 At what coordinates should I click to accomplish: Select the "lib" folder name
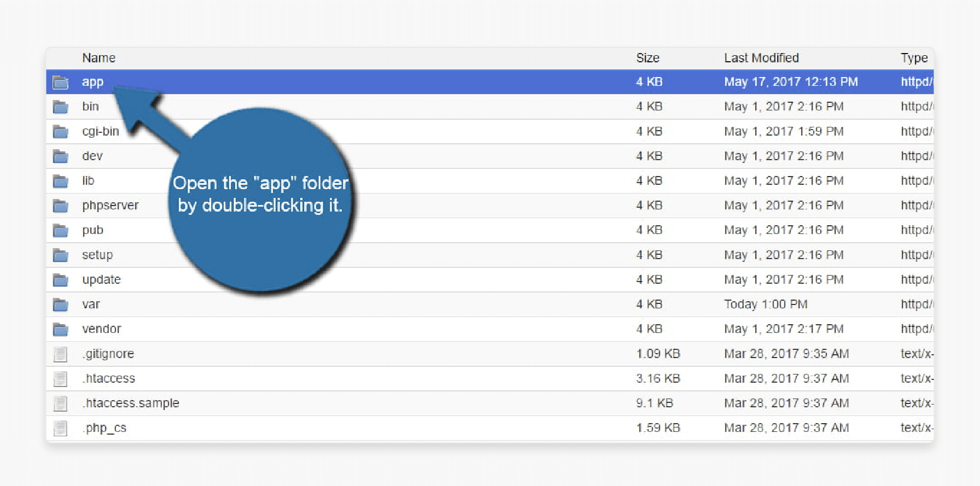click(x=88, y=180)
